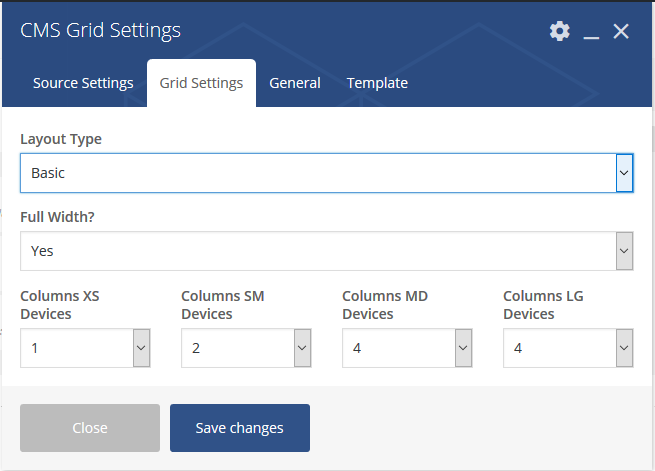Image resolution: width=655 pixels, height=471 pixels.
Task: Open the gear settings icon in header
Action: pyautogui.click(x=559, y=31)
